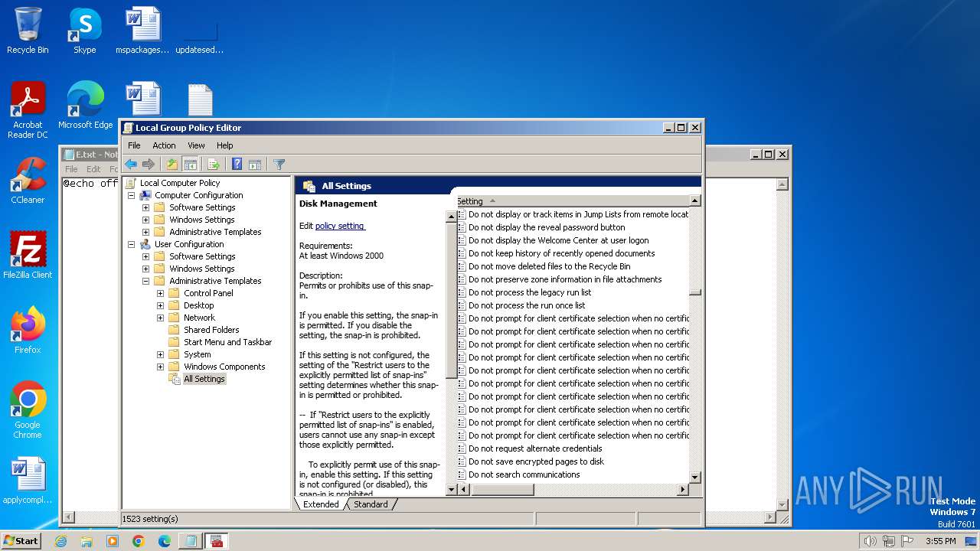Click the Up one level folder icon

point(172,164)
